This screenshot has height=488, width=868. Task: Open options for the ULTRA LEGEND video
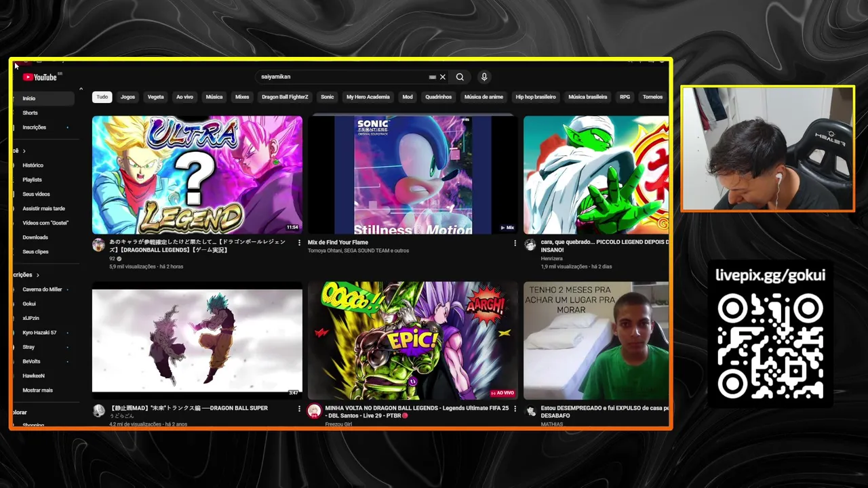(299, 243)
